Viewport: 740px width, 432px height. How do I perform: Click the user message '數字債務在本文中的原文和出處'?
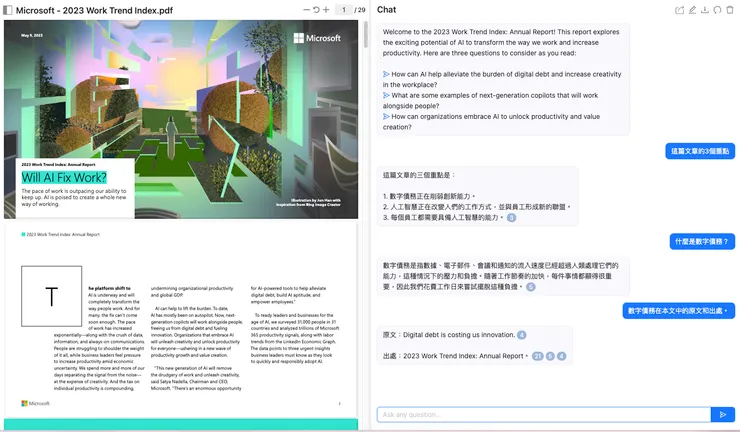[678, 311]
